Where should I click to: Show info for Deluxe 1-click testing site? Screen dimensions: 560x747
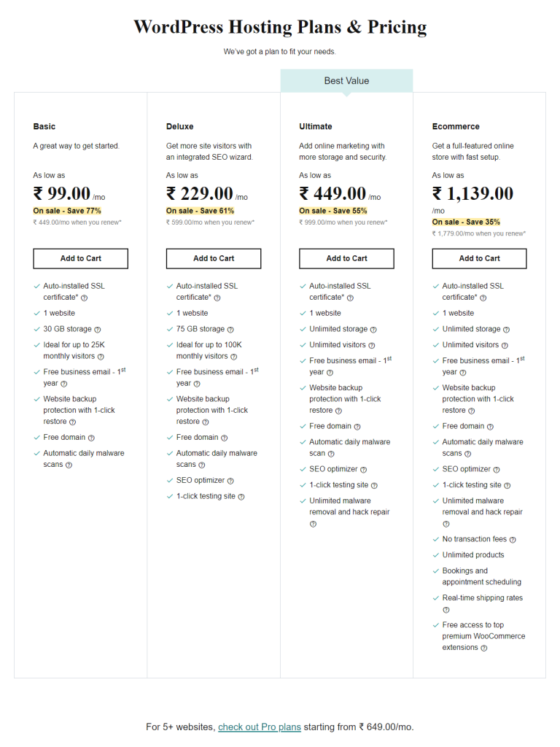pyautogui.click(x=241, y=497)
